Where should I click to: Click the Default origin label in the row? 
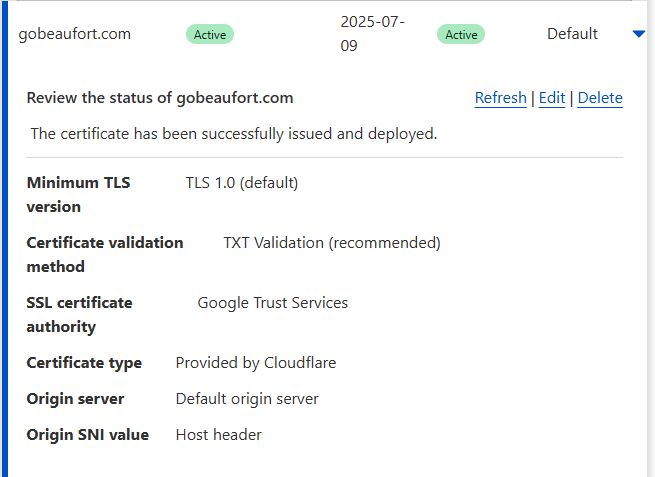coord(572,34)
